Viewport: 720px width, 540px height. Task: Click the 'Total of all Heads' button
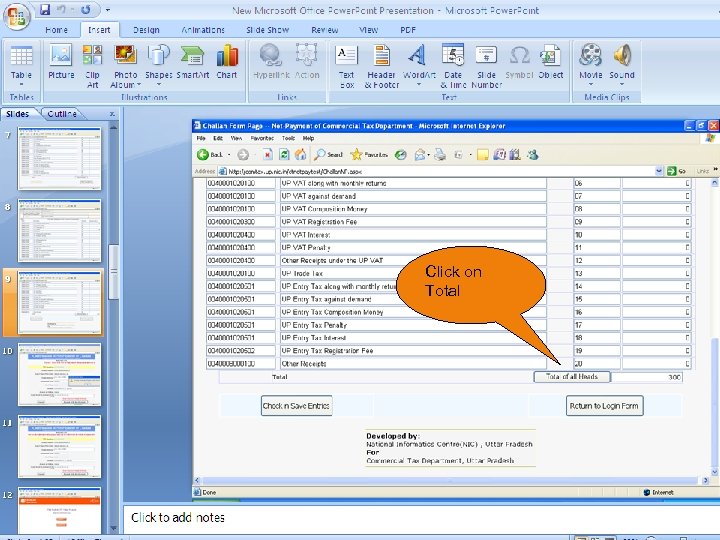572,377
